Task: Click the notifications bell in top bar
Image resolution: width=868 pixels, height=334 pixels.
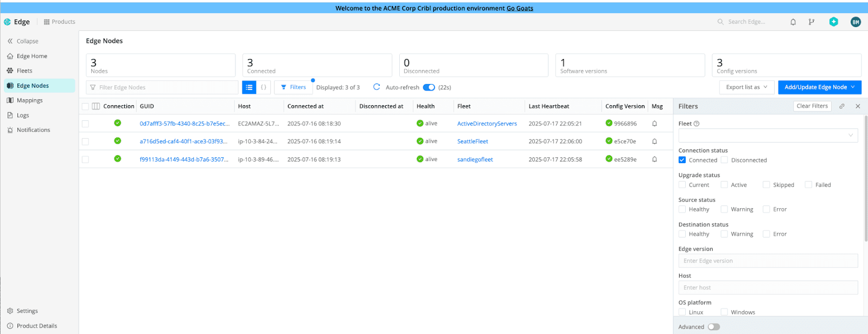Action: 793,22
